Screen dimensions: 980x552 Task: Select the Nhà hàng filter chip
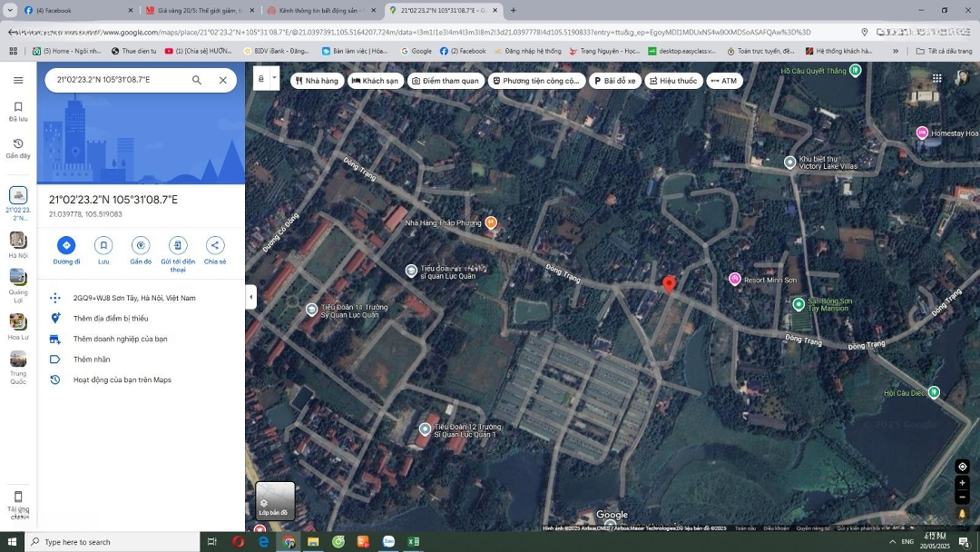click(316, 81)
